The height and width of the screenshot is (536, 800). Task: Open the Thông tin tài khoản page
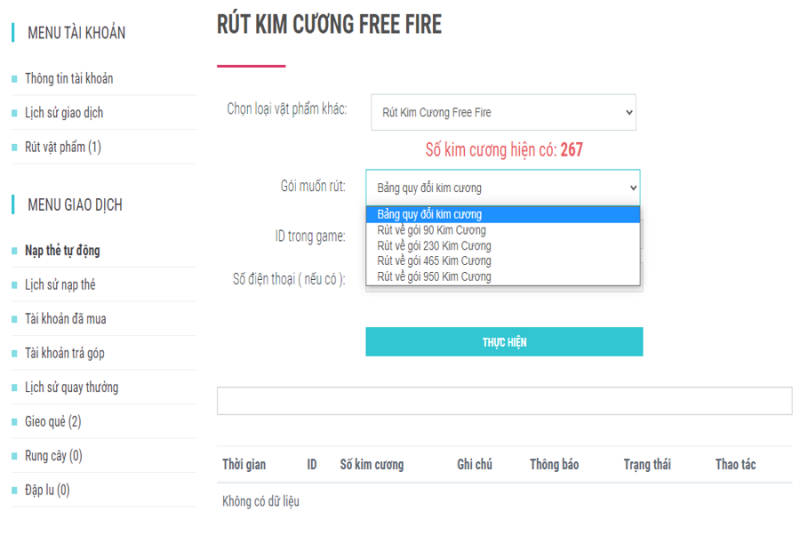pyautogui.click(x=69, y=79)
